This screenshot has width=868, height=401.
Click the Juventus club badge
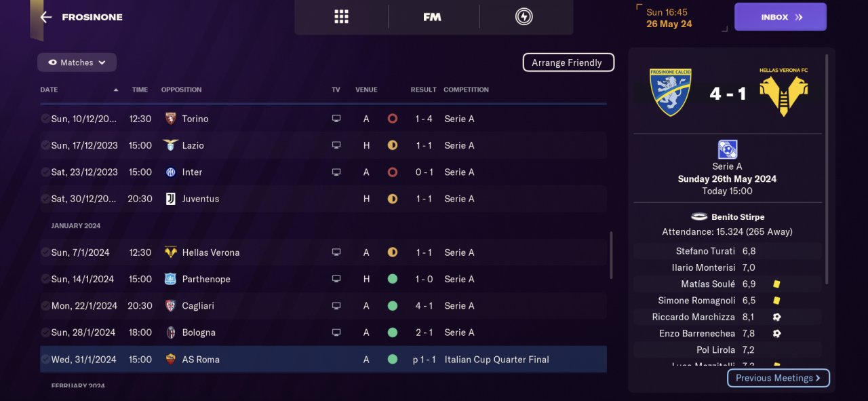click(x=170, y=199)
